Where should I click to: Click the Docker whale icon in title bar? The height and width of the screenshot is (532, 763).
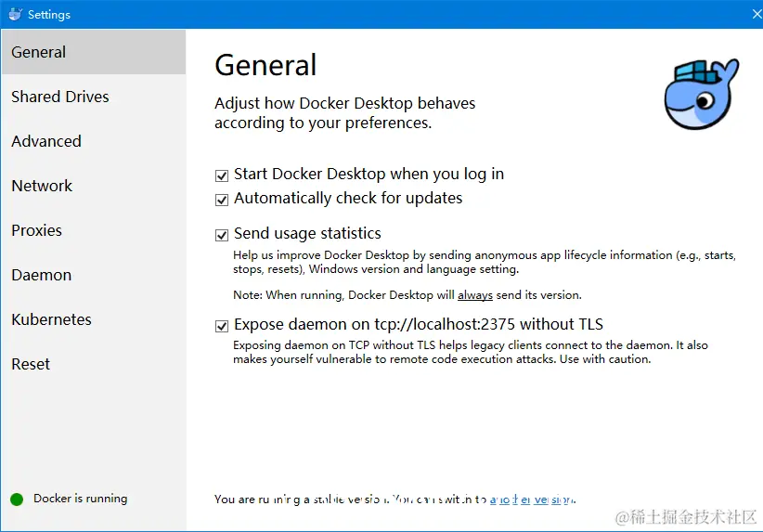coord(15,14)
